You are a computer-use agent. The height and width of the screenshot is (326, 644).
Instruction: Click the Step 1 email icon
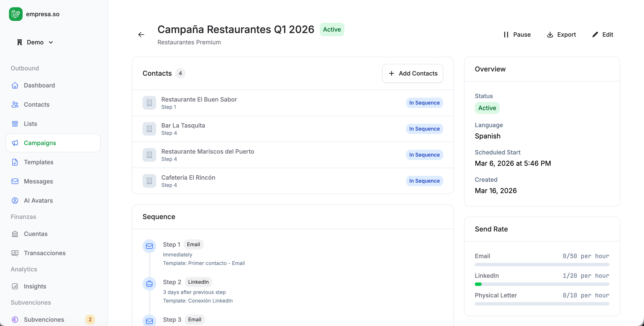[149, 246]
